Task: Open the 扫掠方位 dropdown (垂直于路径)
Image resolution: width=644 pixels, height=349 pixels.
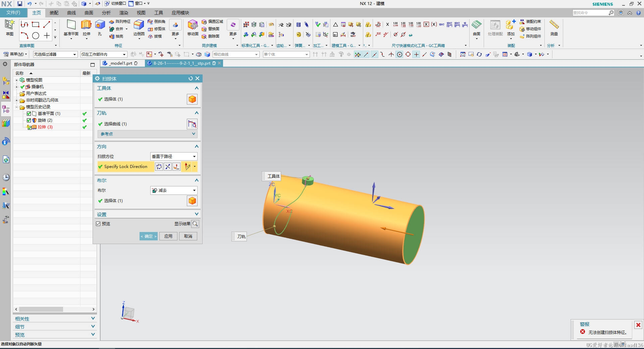Action: pos(174,157)
